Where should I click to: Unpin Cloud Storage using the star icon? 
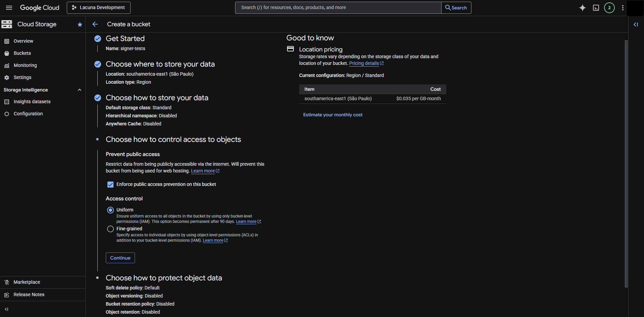[80, 25]
